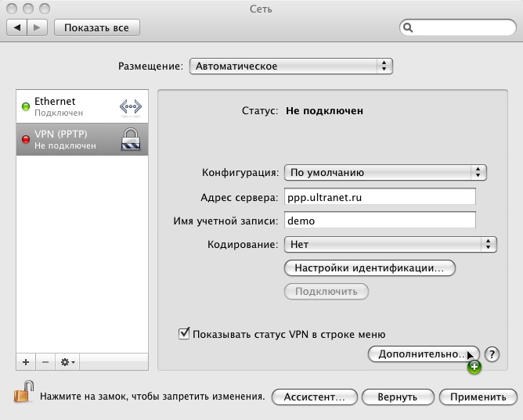Open the Размещение dropdown
The height and width of the screenshot is (420, 523).
(290, 66)
